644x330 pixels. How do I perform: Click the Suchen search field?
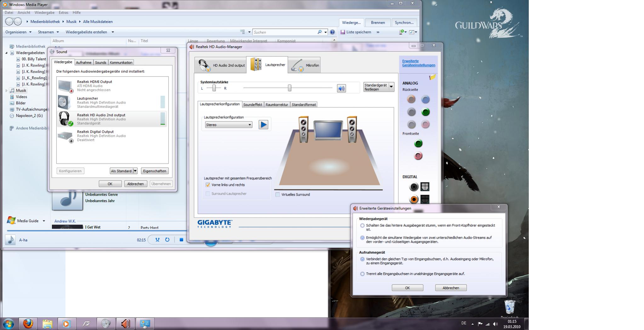coord(285,32)
